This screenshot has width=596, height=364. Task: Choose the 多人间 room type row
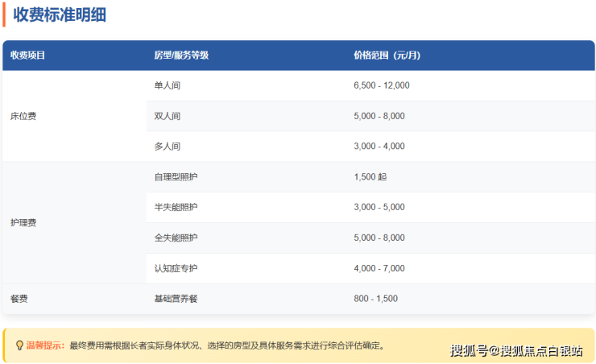point(168,147)
